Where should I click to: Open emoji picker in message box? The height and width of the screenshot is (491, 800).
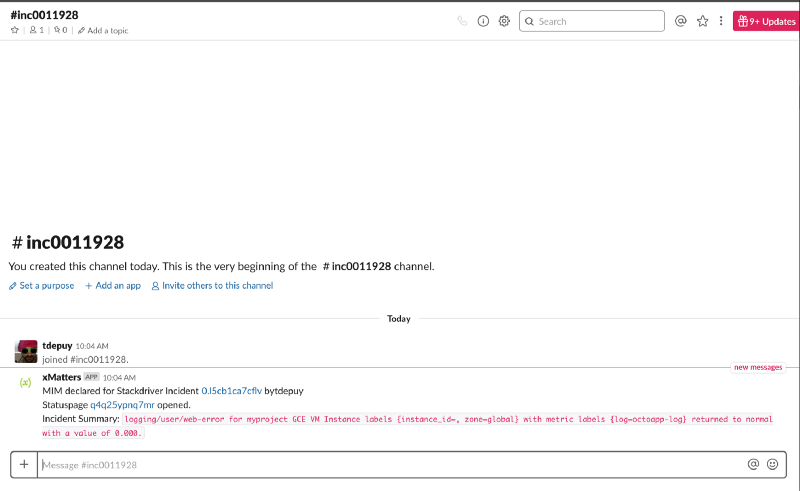772,465
